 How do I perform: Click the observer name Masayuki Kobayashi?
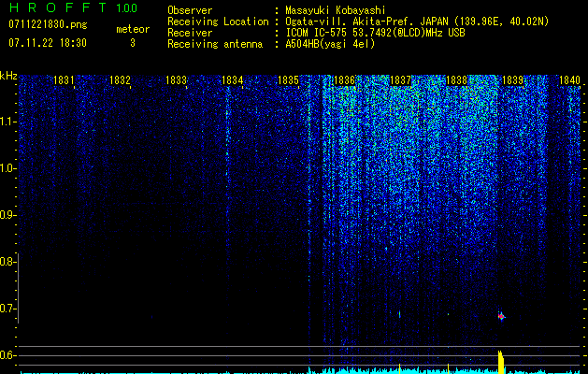coord(336,10)
